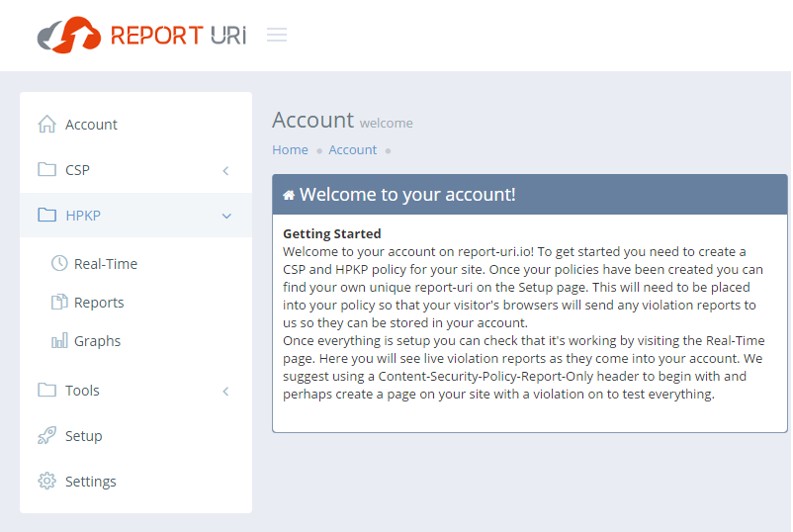Expand the Tools menu chevron
793x532 pixels.
pos(226,392)
